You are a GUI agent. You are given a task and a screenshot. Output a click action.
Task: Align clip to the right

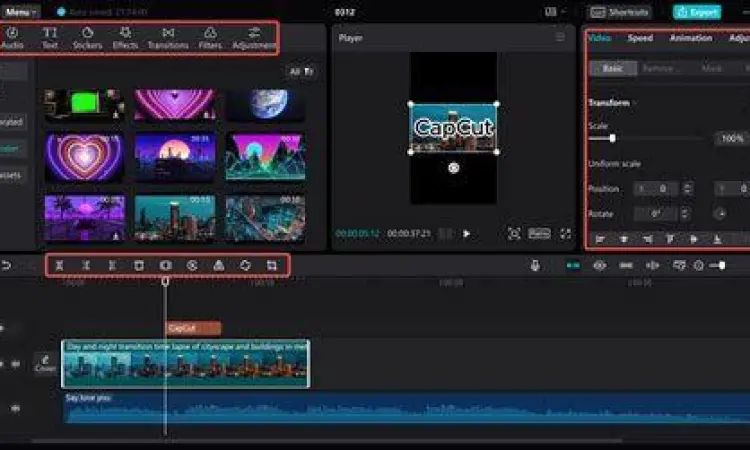click(x=647, y=239)
